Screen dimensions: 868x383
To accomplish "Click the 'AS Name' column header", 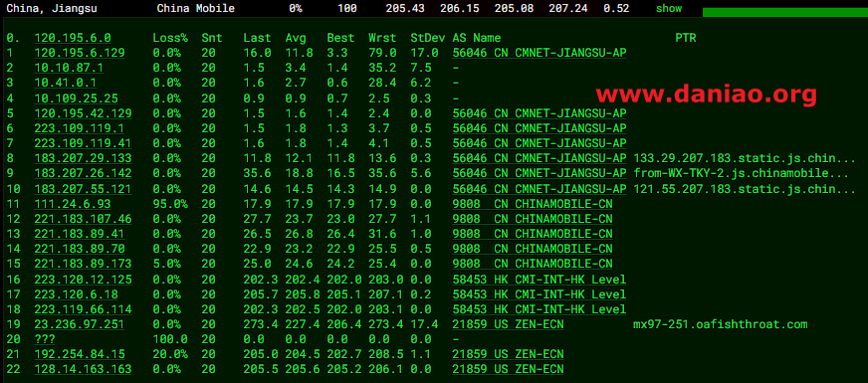I will coord(477,38).
